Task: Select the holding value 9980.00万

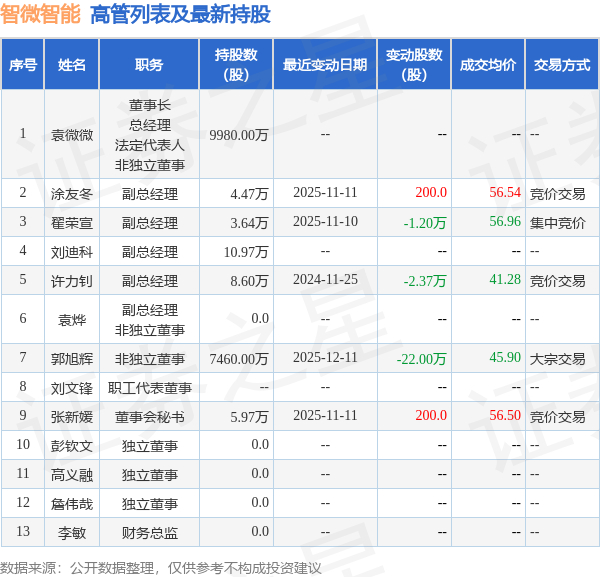Action: [x=238, y=135]
